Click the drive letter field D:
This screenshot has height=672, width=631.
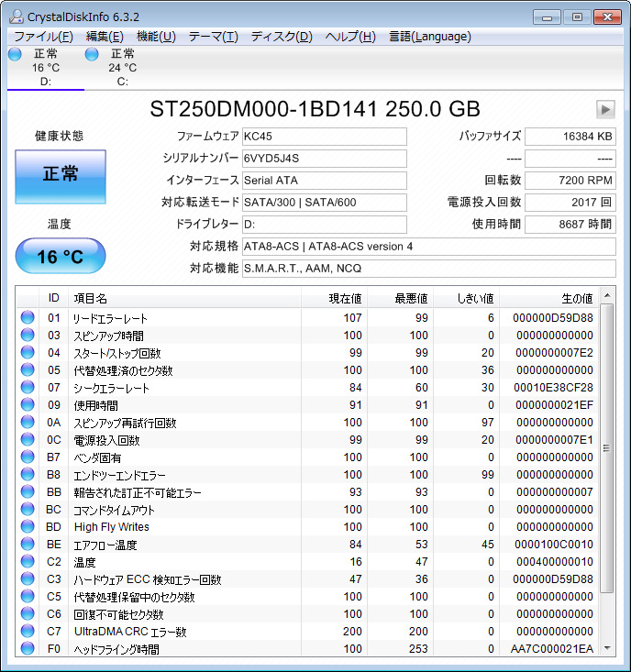(324, 225)
